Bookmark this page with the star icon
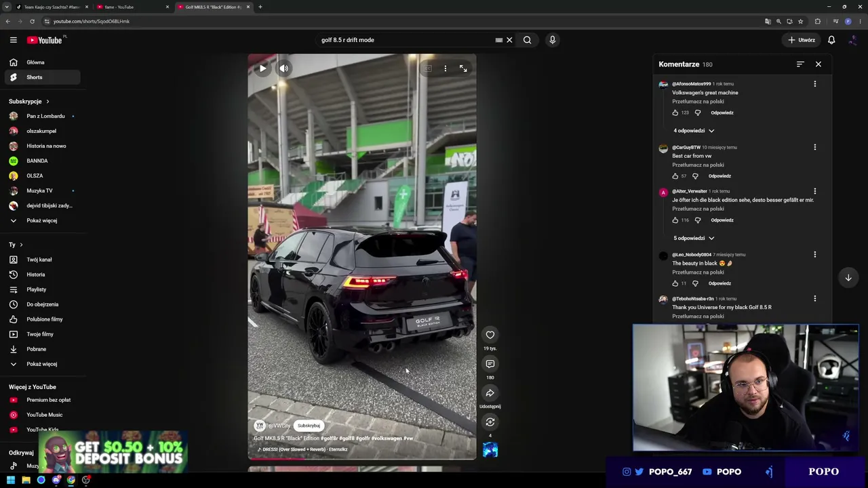Screen dimensions: 868x488 coord(800,21)
